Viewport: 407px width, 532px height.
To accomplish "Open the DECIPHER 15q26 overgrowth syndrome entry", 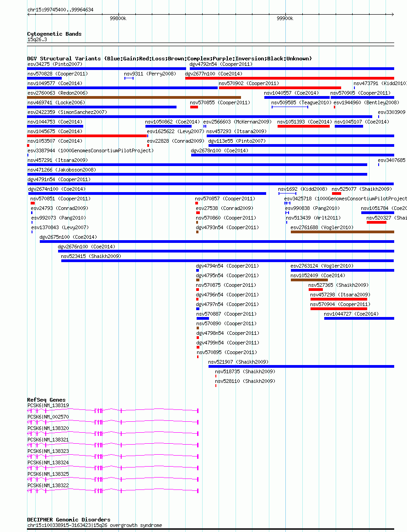I will (95, 525).
